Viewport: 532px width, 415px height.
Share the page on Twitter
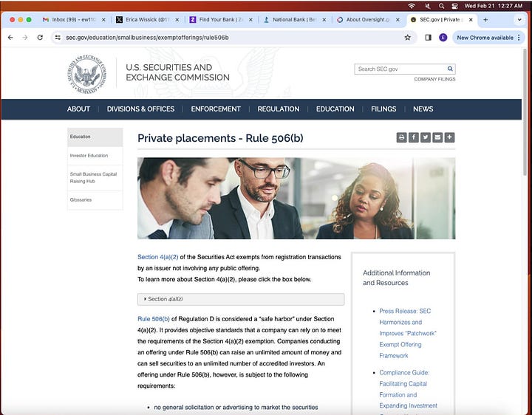tap(426, 137)
